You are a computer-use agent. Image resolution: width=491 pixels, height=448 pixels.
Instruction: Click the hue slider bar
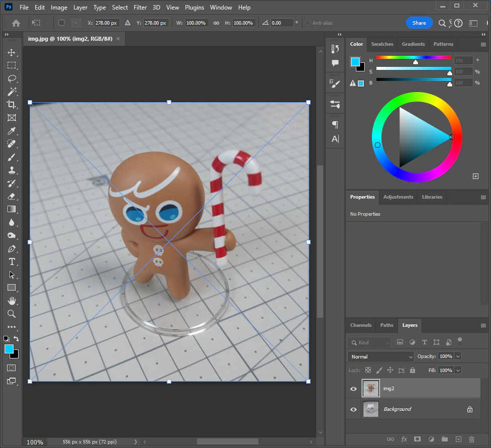pos(413,57)
